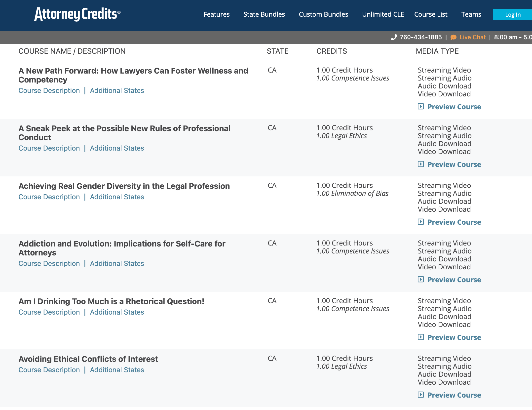View Additional States for Avoiding Ethical Conflicts
532x410 pixels.
(117, 370)
